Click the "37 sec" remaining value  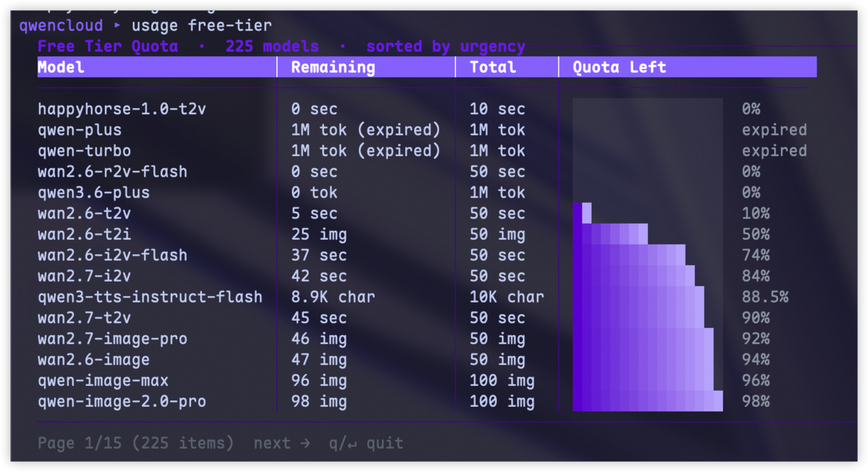pos(319,256)
